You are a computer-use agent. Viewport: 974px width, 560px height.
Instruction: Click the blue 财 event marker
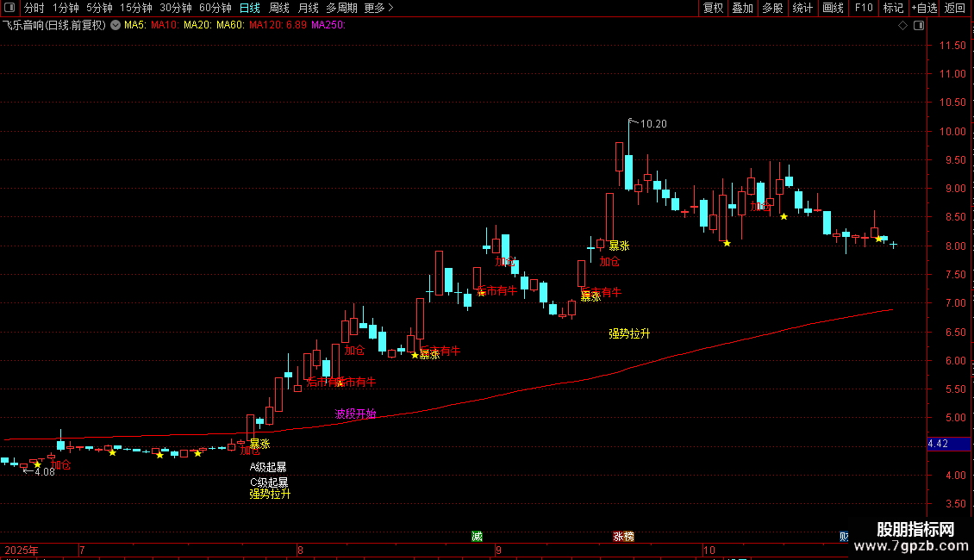pos(844,537)
